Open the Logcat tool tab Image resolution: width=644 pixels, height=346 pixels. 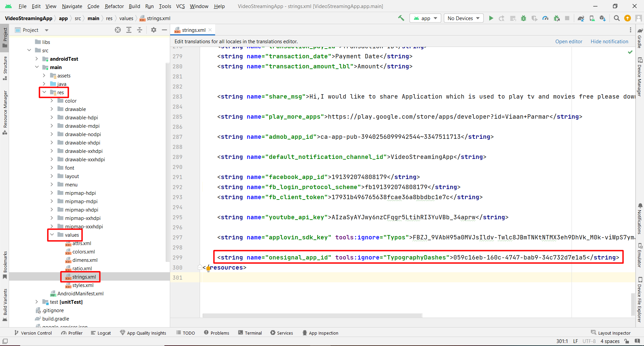coord(101,333)
